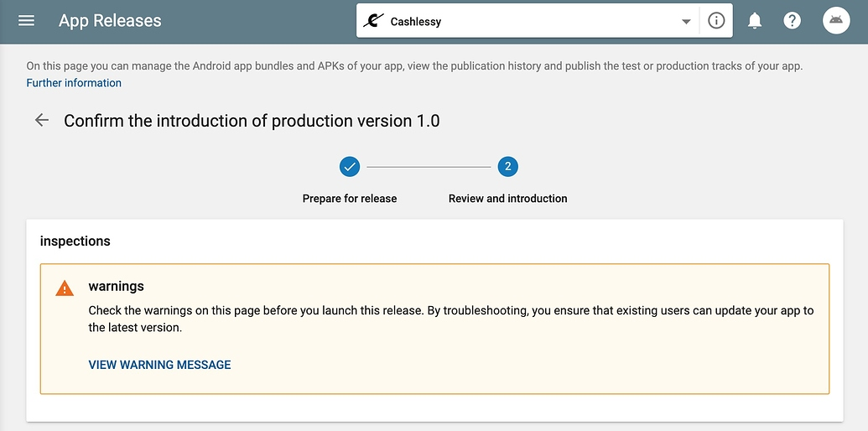Click the Review and introduction step label
Viewport: 868px width, 431px height.
pyautogui.click(x=507, y=198)
